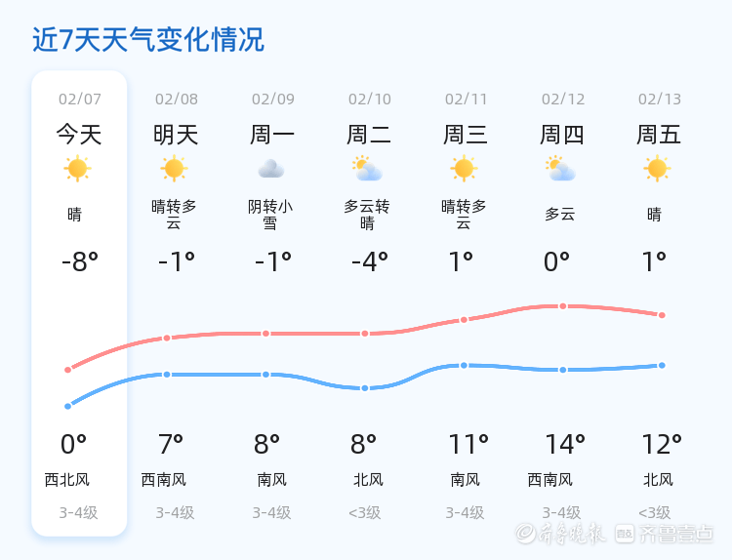Viewport: 732px width, 560px height.
Task: Click the -4° low temperature for 周二
Action: point(369,261)
